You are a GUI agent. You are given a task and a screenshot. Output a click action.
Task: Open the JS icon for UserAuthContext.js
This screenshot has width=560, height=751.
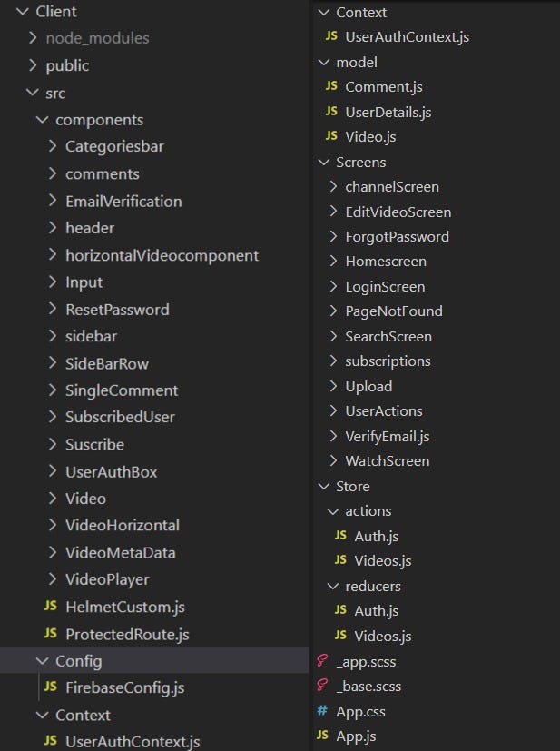click(333, 38)
